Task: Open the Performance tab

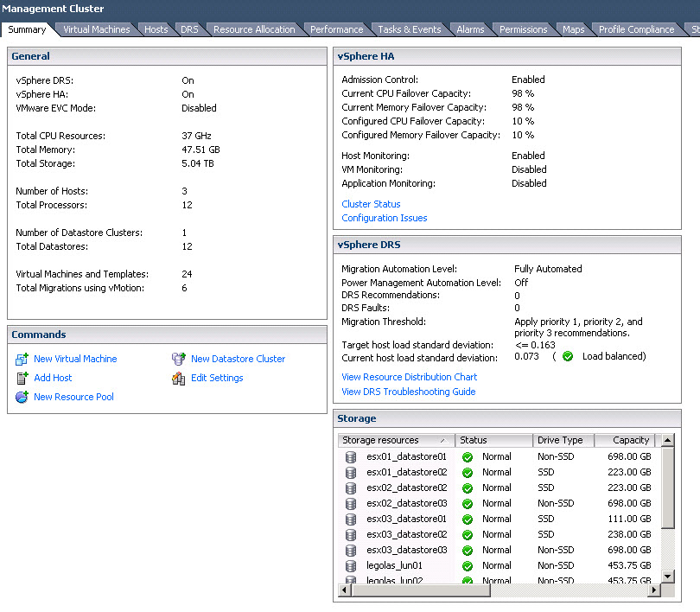Action: point(337,29)
